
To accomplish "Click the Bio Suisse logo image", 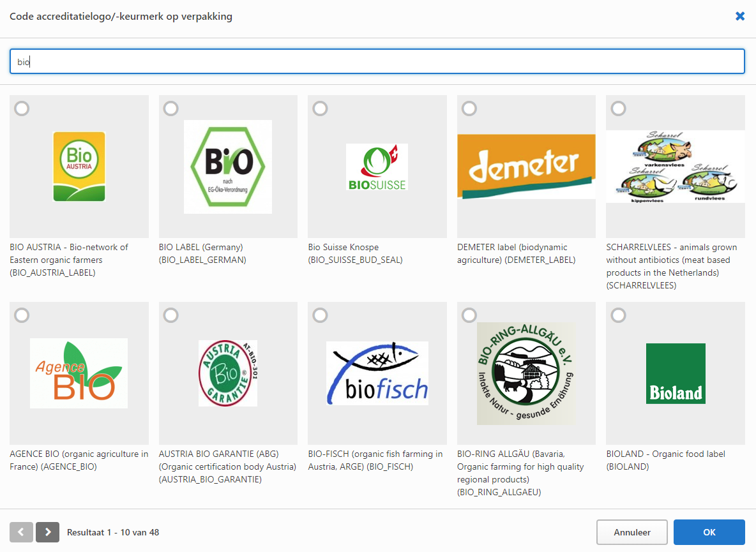I will click(x=377, y=167).
